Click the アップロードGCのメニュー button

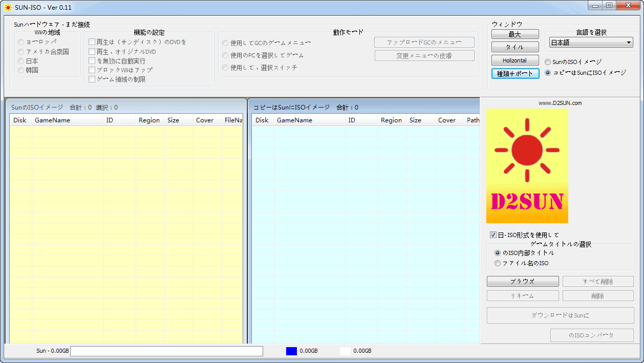coord(424,42)
